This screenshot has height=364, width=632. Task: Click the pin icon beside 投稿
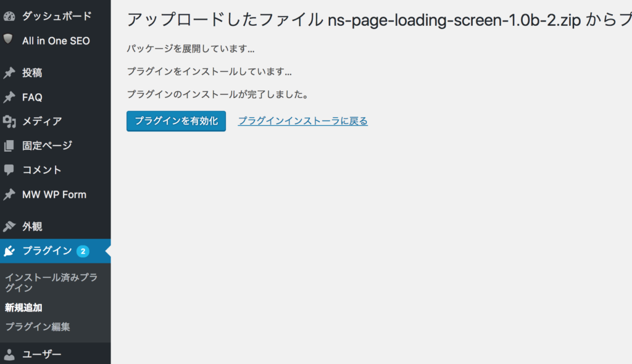click(x=9, y=73)
